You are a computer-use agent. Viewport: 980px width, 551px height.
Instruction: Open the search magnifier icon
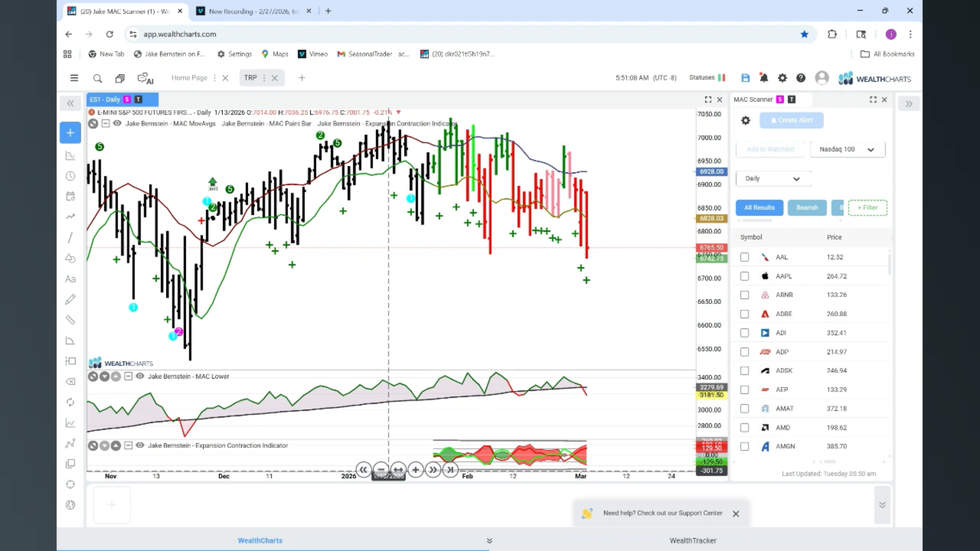point(97,79)
